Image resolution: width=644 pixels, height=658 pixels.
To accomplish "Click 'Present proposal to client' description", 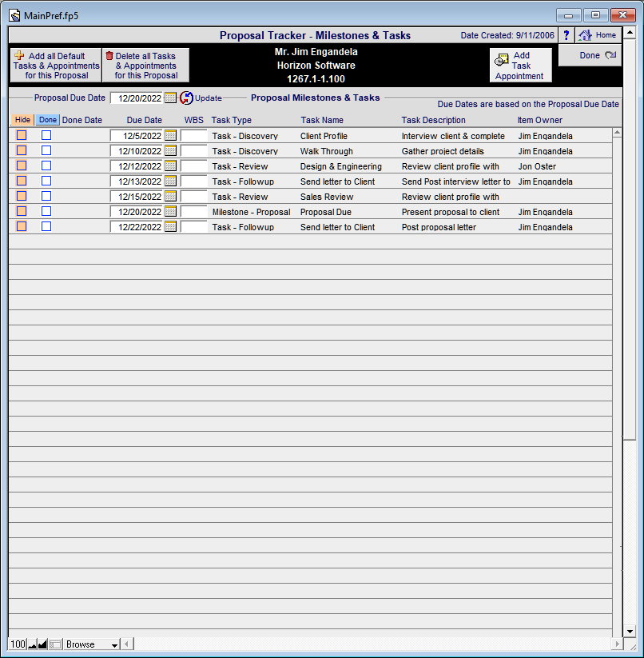I will [451, 213].
